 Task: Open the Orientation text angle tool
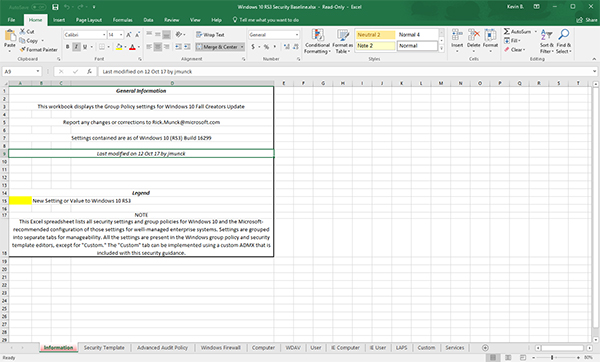tap(178, 35)
